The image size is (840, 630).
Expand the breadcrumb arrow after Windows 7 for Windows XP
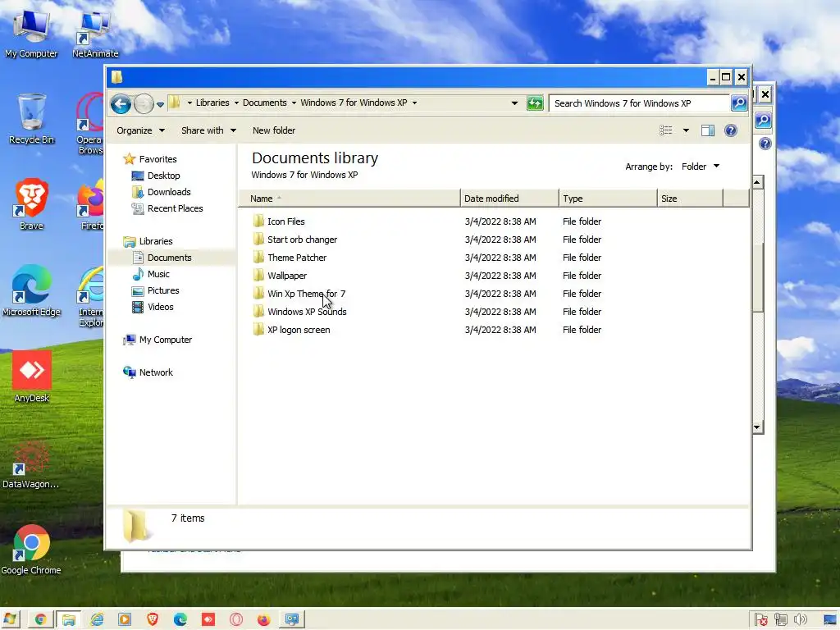click(414, 103)
